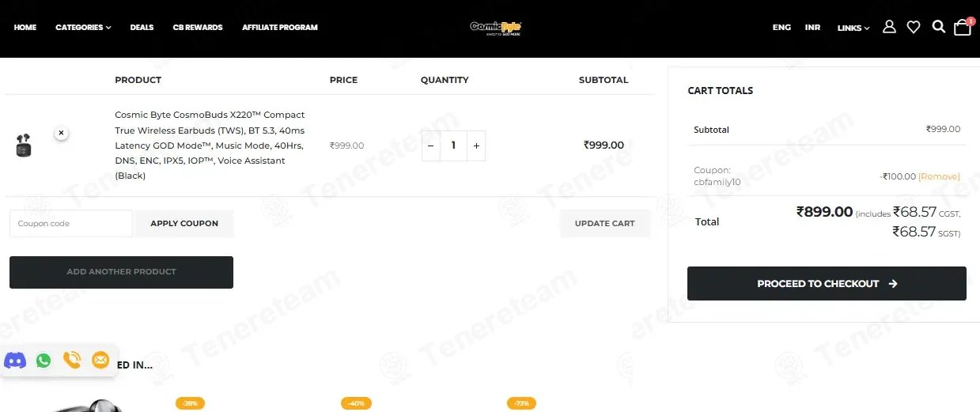Go to the Home menu item

pos(25,28)
